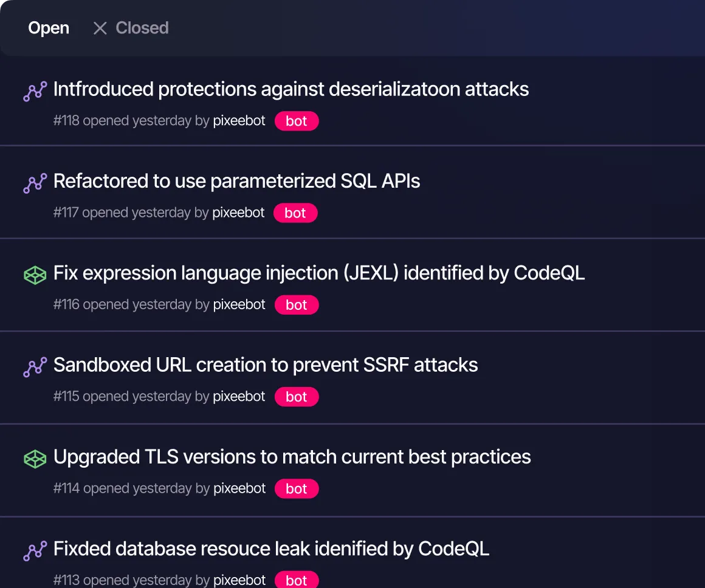Open the parameterized SQL APIs pull request

coord(237,180)
